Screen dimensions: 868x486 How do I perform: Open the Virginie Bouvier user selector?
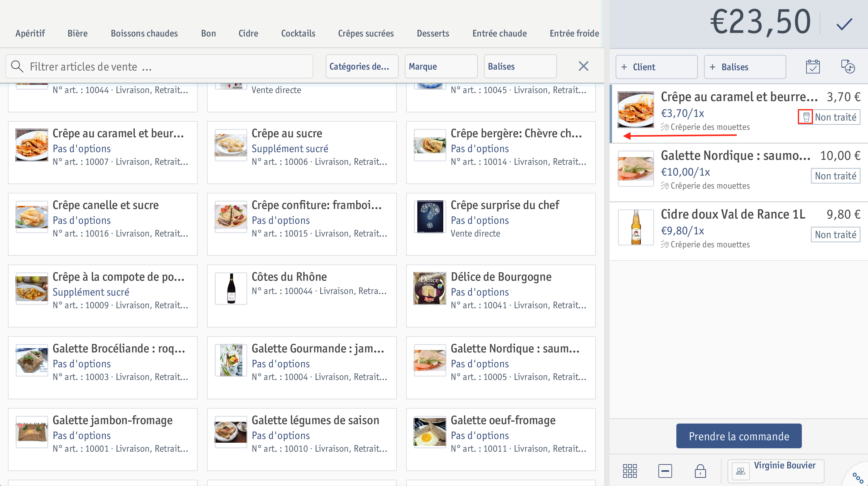tap(776, 471)
